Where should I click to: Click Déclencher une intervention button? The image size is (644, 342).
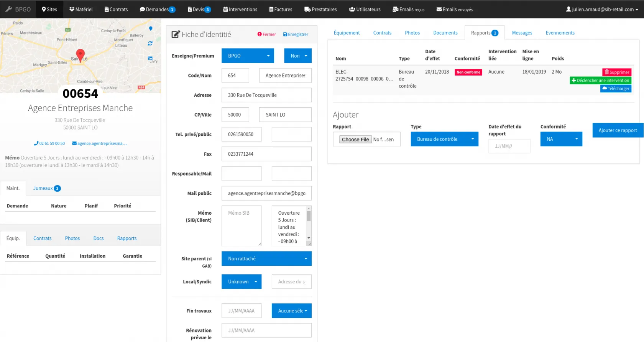click(600, 81)
